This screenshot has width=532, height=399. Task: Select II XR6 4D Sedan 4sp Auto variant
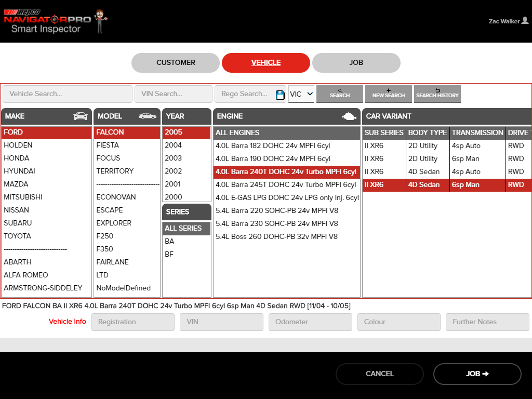[447, 171]
